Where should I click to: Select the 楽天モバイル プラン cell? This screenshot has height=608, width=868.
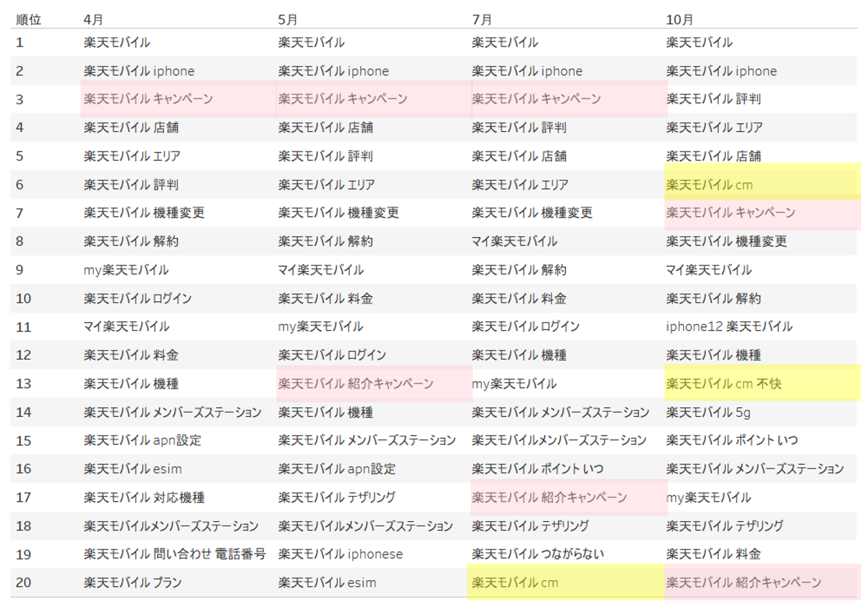(x=133, y=582)
